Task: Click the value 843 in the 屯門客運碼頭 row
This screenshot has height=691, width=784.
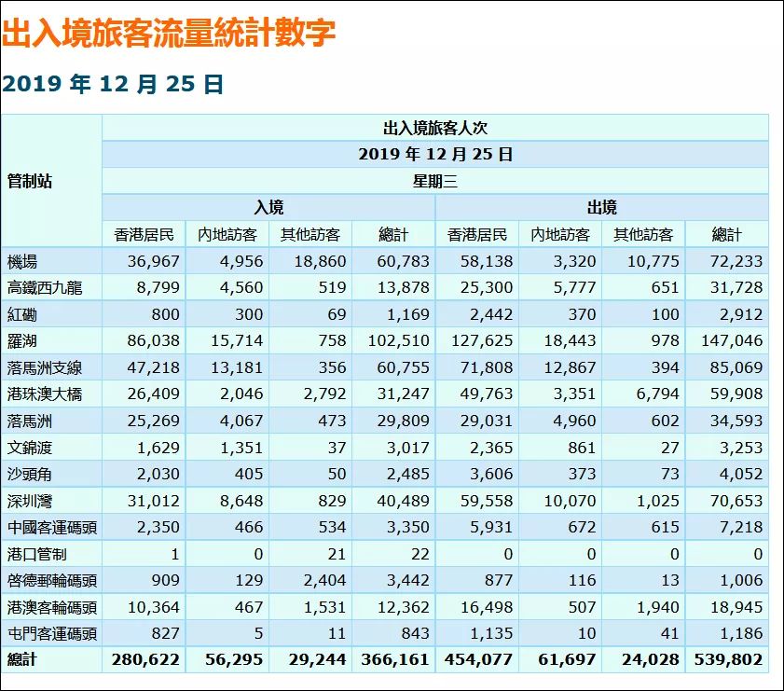Action: pos(416,634)
